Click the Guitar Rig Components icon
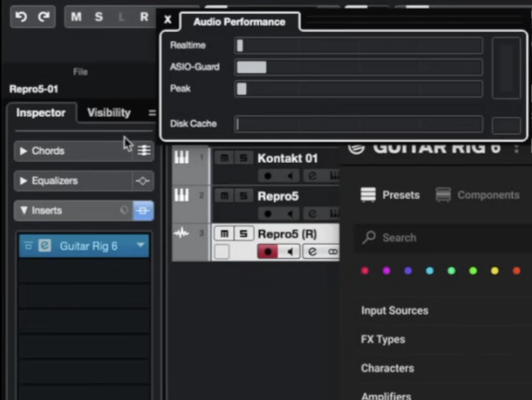The width and height of the screenshot is (532, 400). click(443, 195)
